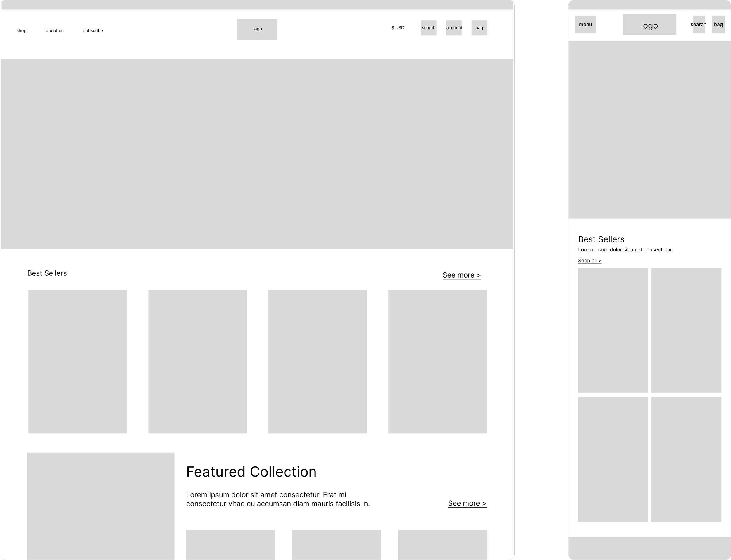Tap the mobile search icon
Viewport: 731px width, 560px height.
[x=699, y=25]
